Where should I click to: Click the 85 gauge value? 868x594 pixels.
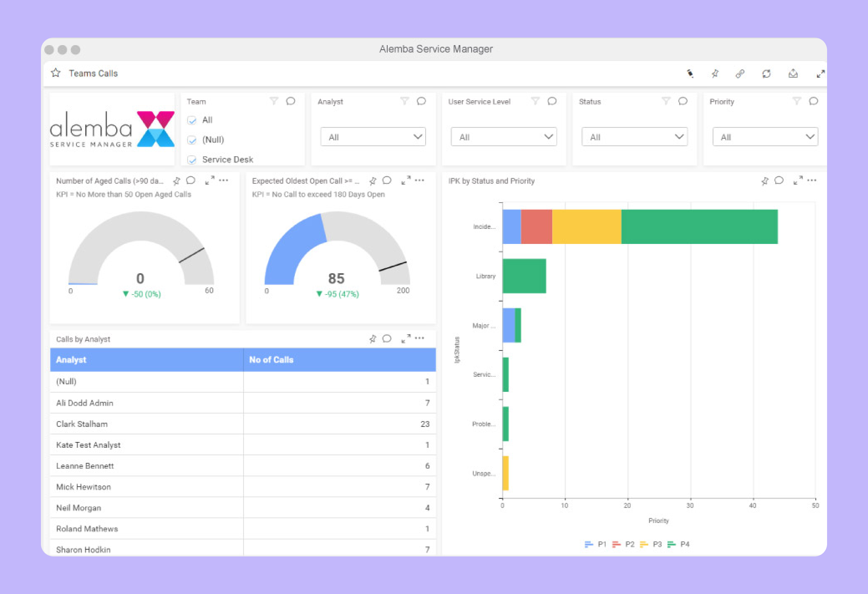336,279
